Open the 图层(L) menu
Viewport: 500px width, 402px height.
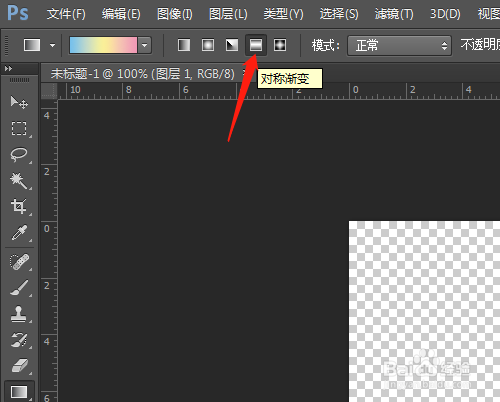click(228, 14)
